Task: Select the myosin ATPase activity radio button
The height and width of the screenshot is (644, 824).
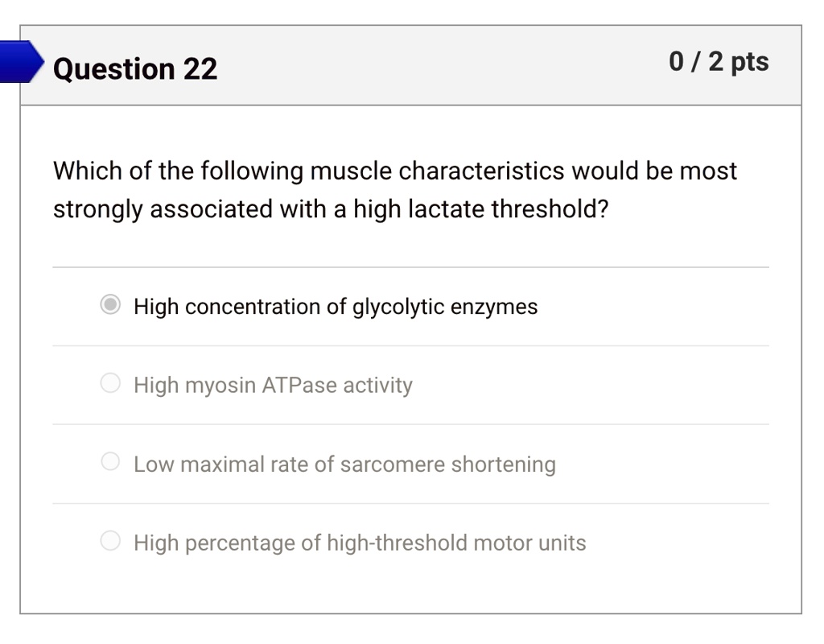Action: click(109, 383)
